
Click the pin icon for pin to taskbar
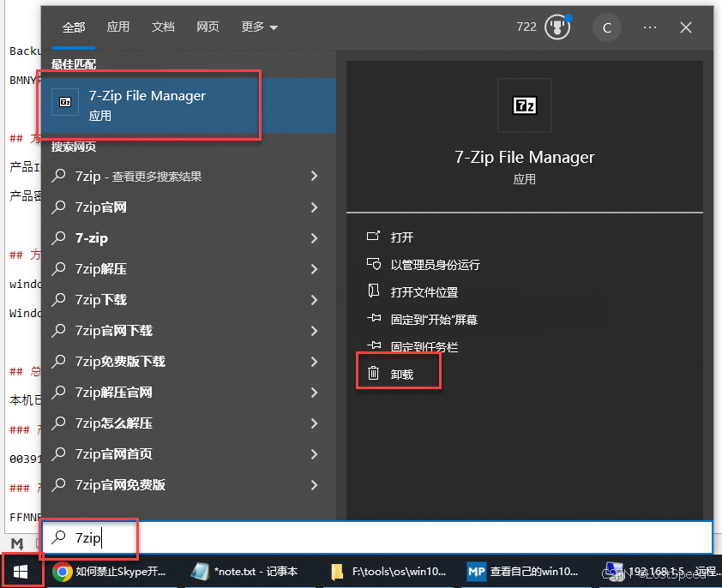(x=374, y=345)
